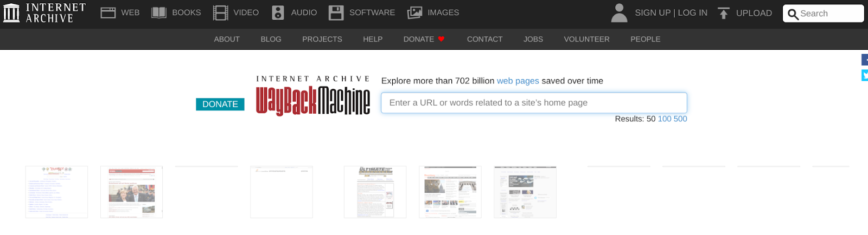Focus the Wayback URL input field
Image resolution: width=868 pixels, height=235 pixels.
coord(534,103)
